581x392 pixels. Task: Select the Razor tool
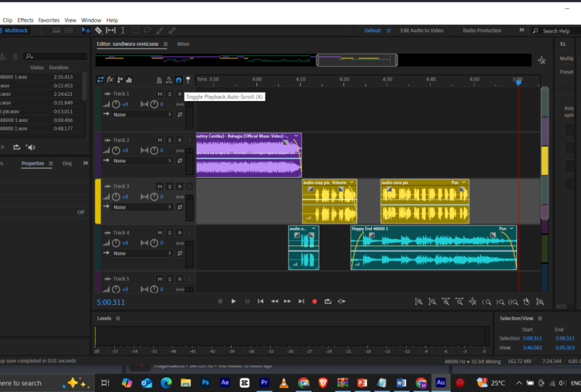[99, 30]
